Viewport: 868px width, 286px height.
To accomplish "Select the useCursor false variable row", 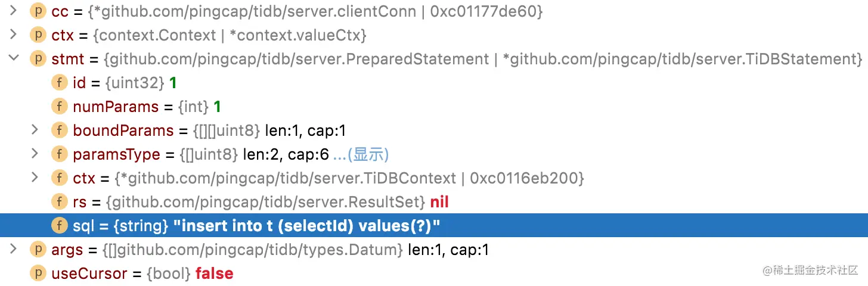I will [x=434, y=273].
